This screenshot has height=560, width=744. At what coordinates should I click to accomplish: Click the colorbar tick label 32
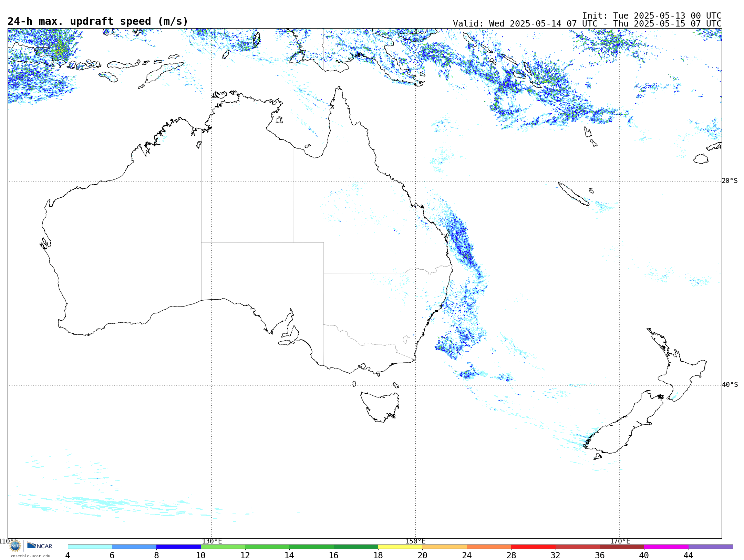(x=555, y=556)
